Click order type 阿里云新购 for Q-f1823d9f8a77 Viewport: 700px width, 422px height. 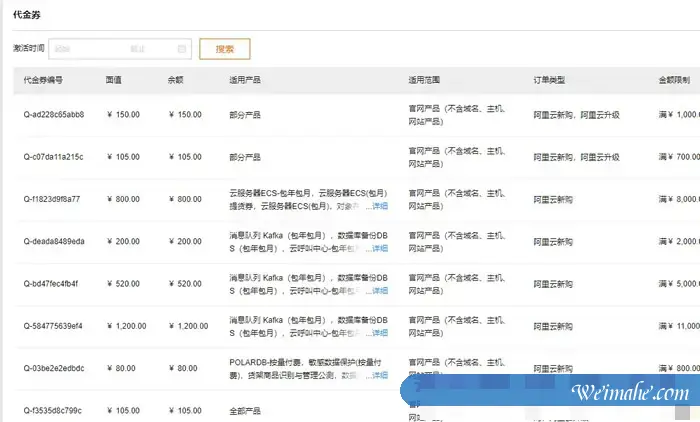coord(553,200)
